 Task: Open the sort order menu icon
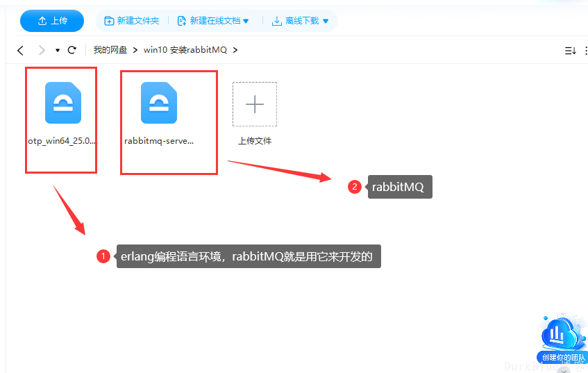[571, 50]
